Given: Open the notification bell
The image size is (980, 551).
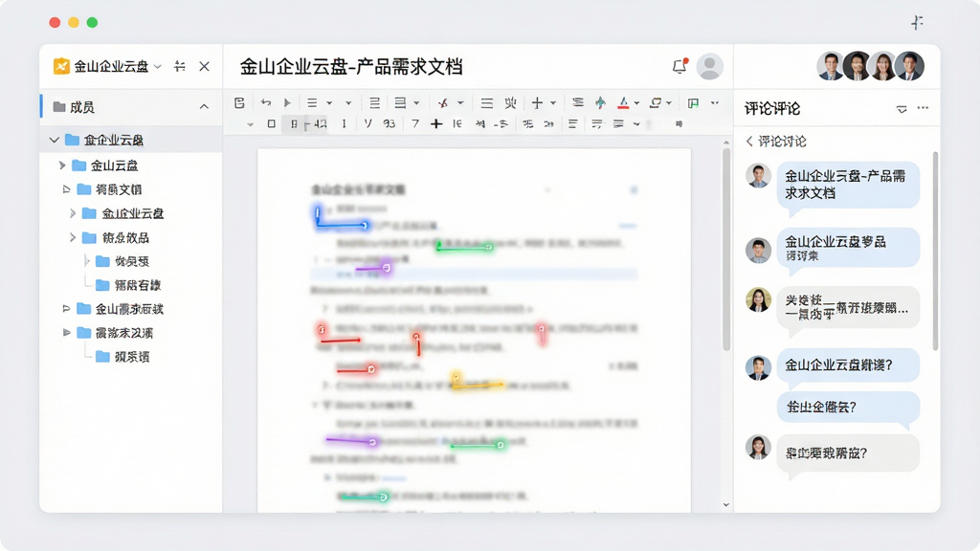Looking at the screenshot, I should pyautogui.click(x=680, y=66).
